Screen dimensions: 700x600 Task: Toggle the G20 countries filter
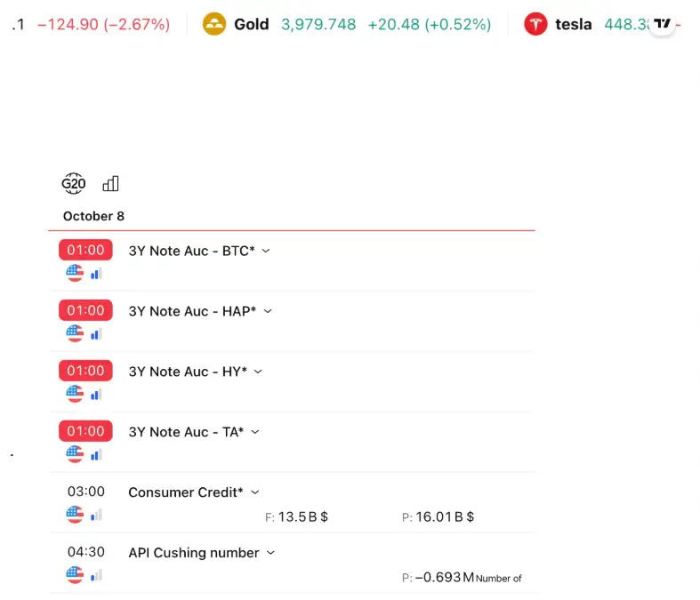(73, 184)
